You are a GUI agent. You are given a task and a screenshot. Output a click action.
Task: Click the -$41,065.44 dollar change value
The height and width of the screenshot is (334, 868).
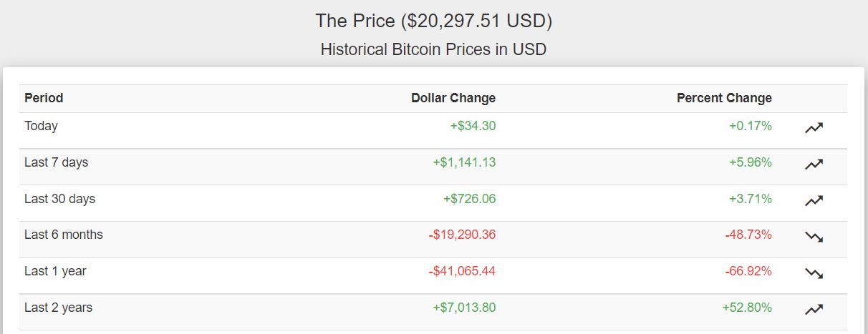click(462, 271)
